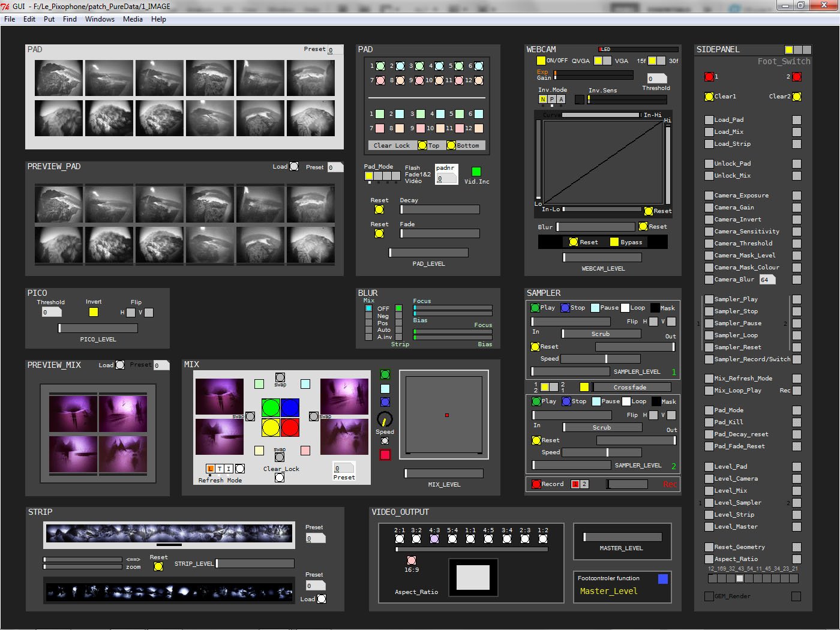Click the MASTER_LEVEL slider
The image size is (840, 630).
[x=623, y=537]
